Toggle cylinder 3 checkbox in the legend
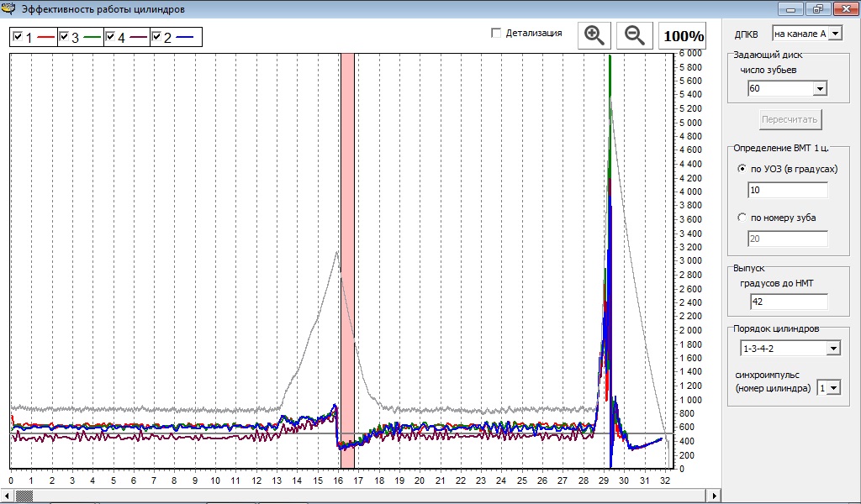Viewport: 861px width, 504px height. click(x=64, y=37)
